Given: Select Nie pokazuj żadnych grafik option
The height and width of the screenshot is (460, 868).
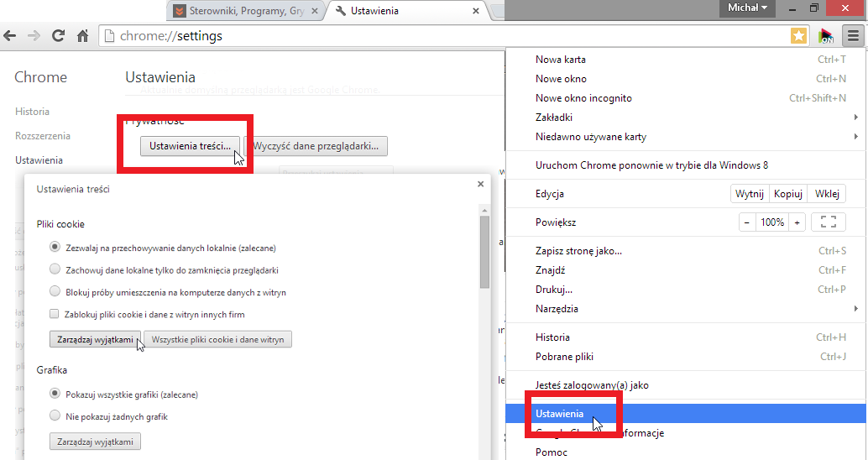Looking at the screenshot, I should 55,416.
